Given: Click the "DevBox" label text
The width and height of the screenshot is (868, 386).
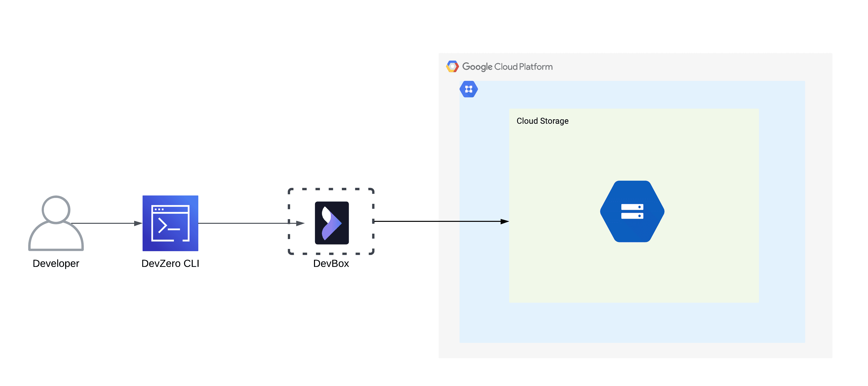Looking at the screenshot, I should [331, 263].
